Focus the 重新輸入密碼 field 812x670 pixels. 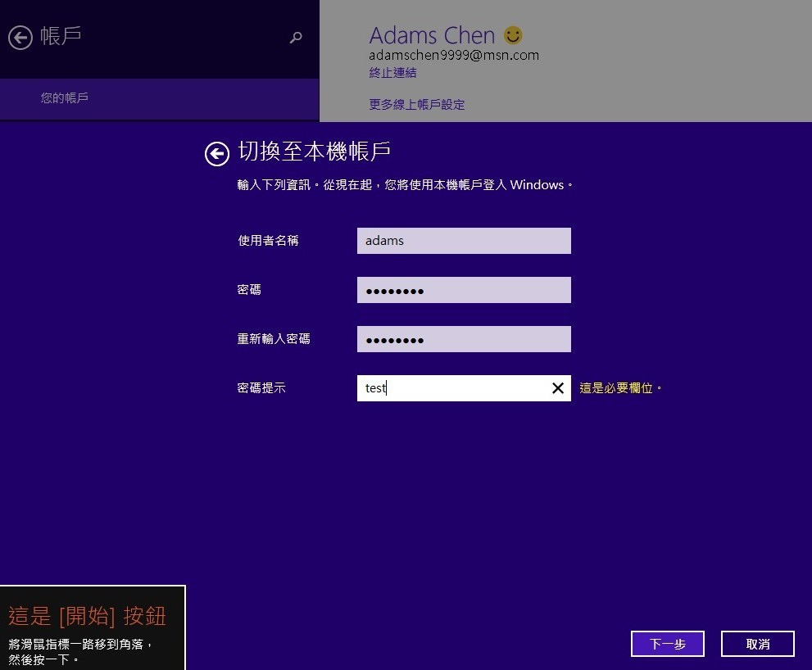point(464,339)
